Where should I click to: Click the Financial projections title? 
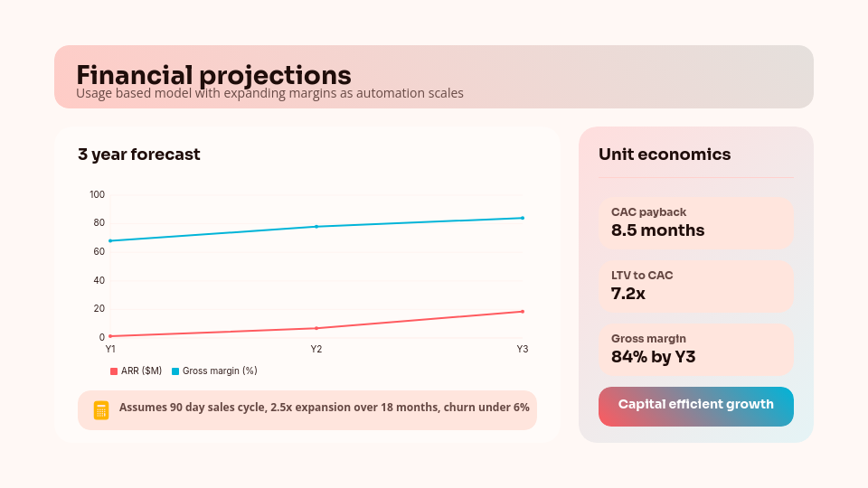coord(213,74)
